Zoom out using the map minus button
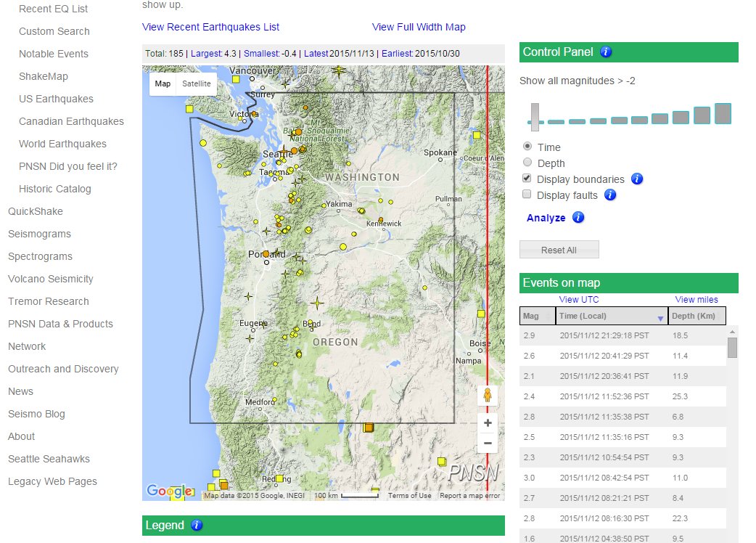The width and height of the screenshot is (756, 543). 488,442
